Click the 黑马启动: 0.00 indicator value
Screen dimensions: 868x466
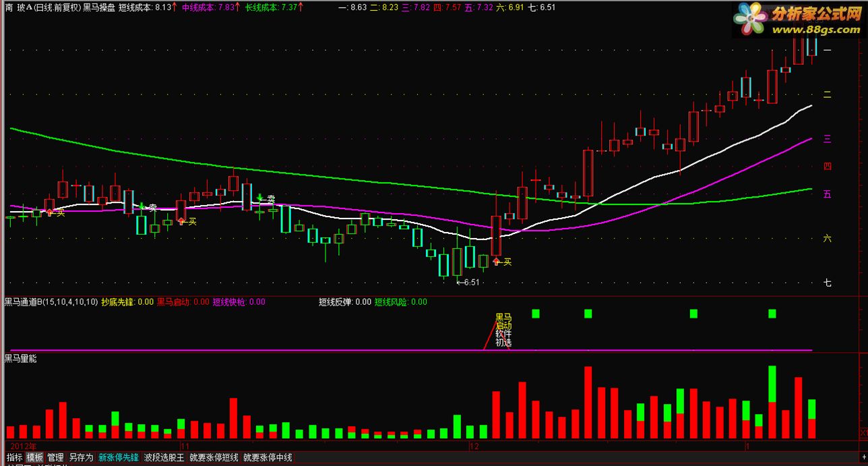pos(183,302)
